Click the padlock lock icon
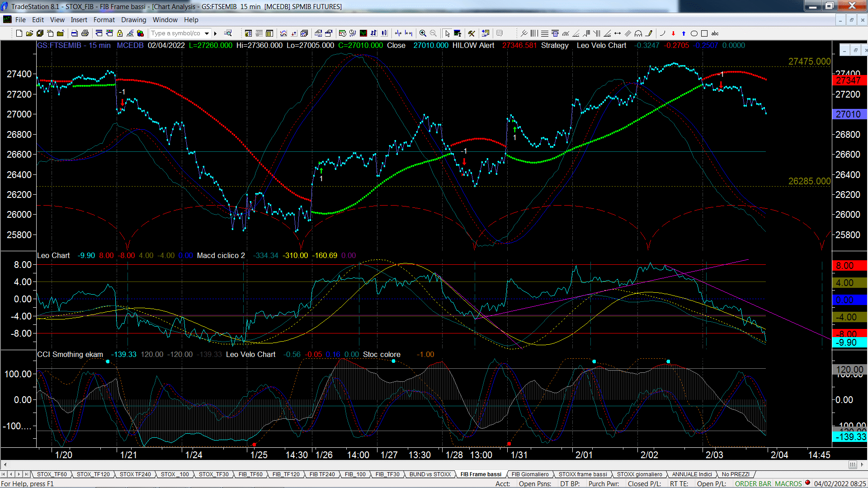The image size is (868, 488). click(120, 33)
